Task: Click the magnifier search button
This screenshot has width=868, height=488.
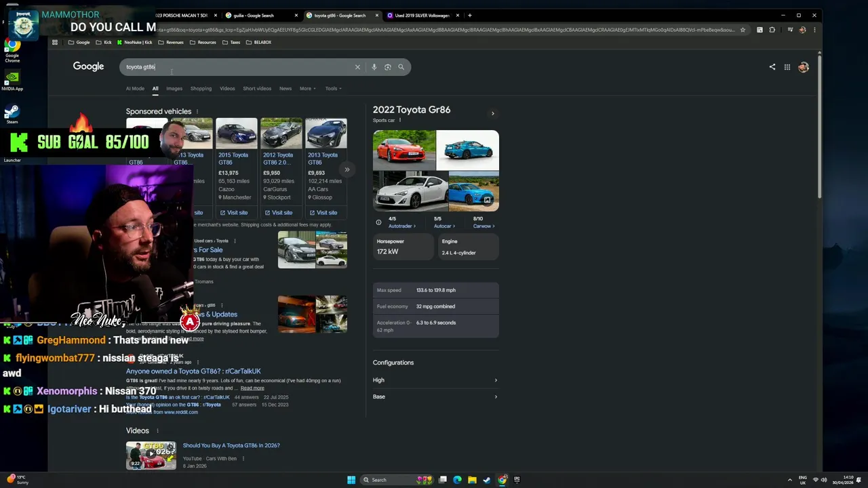Action: [x=401, y=67]
